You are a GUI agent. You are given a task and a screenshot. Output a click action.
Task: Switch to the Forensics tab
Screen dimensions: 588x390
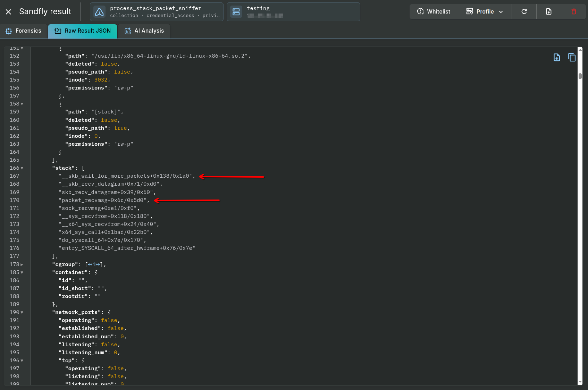click(24, 31)
